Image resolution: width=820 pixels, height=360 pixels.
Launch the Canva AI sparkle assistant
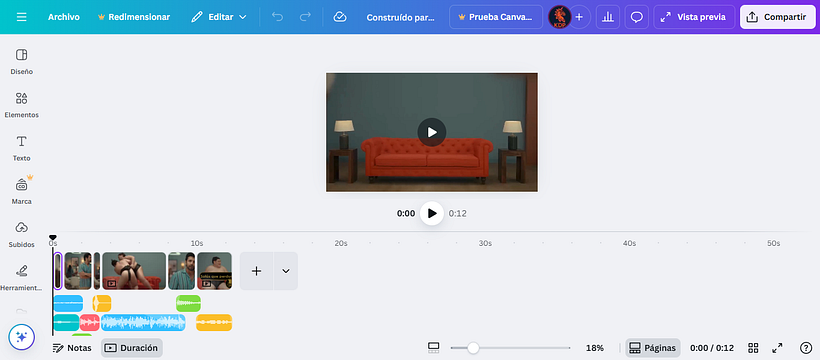tap(21, 337)
